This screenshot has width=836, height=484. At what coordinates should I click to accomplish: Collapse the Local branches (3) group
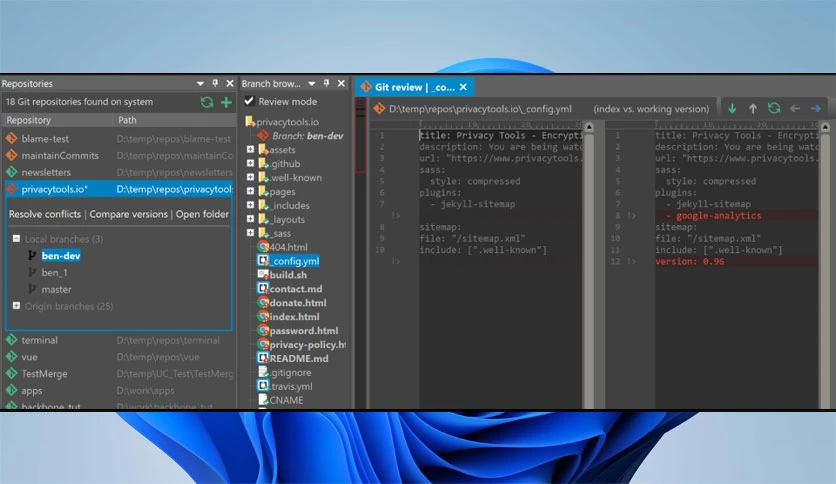[x=17, y=239]
